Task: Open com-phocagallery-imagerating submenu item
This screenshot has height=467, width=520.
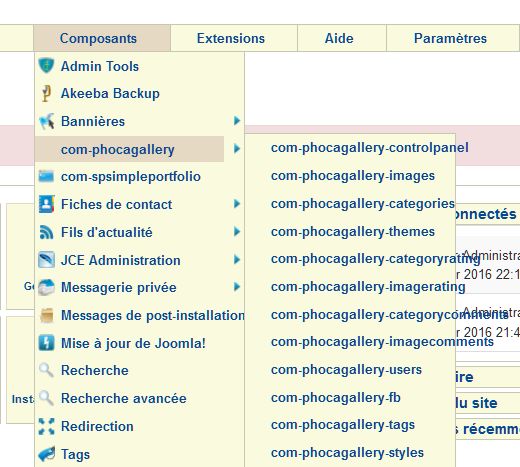Action: click(368, 287)
